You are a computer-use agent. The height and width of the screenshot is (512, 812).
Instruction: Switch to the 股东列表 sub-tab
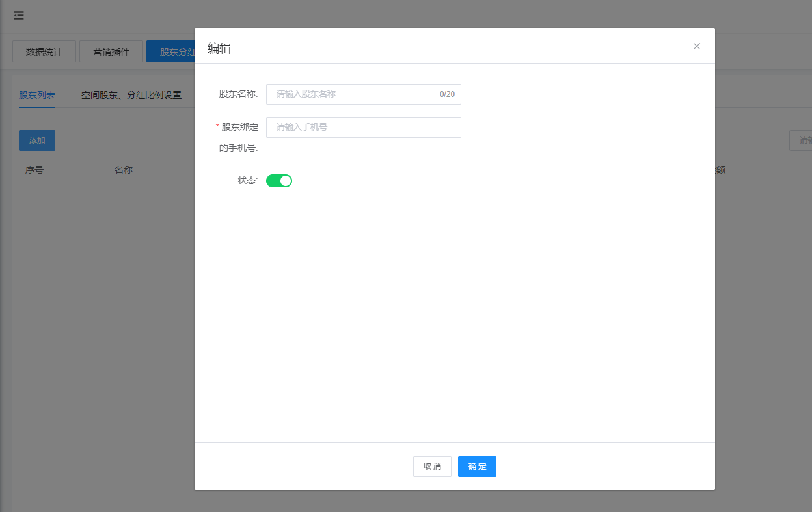[37, 95]
